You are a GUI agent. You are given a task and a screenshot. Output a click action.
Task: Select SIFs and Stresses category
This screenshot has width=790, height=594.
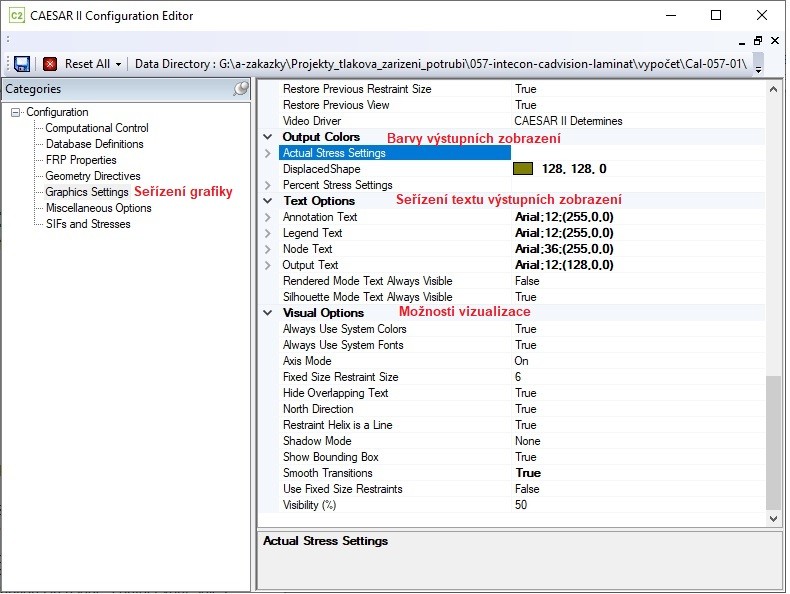(x=88, y=224)
